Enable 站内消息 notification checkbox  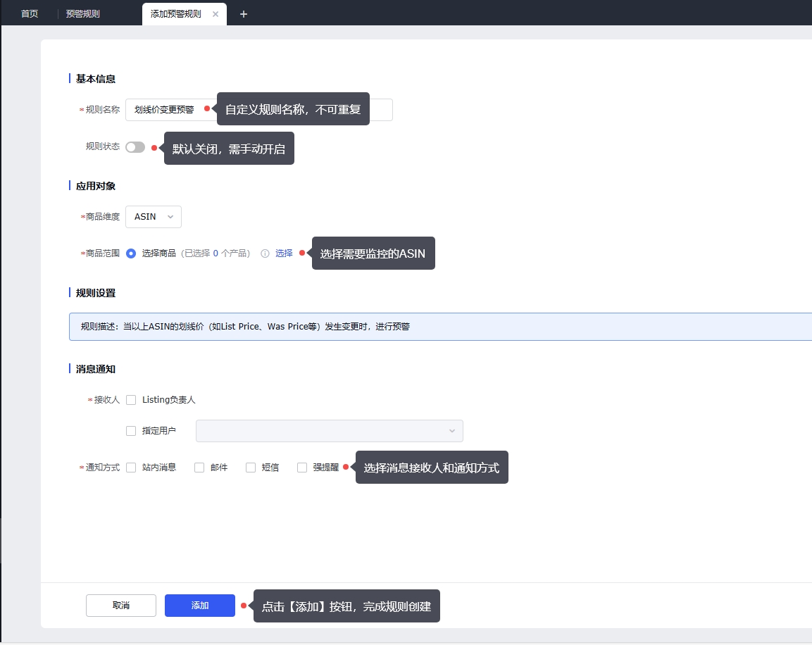(131, 468)
